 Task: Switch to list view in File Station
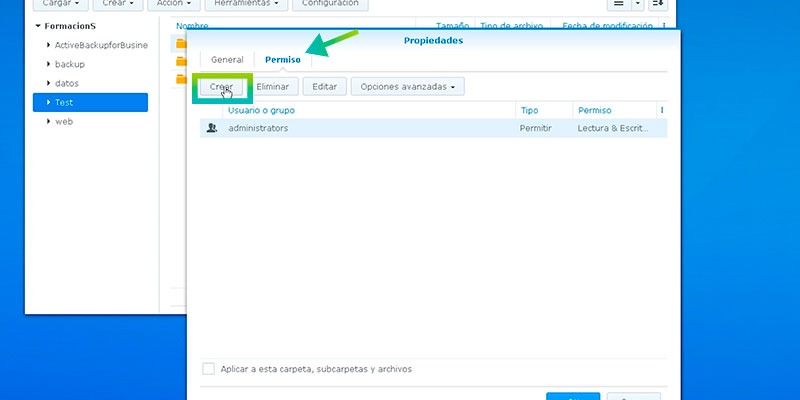[x=618, y=4]
